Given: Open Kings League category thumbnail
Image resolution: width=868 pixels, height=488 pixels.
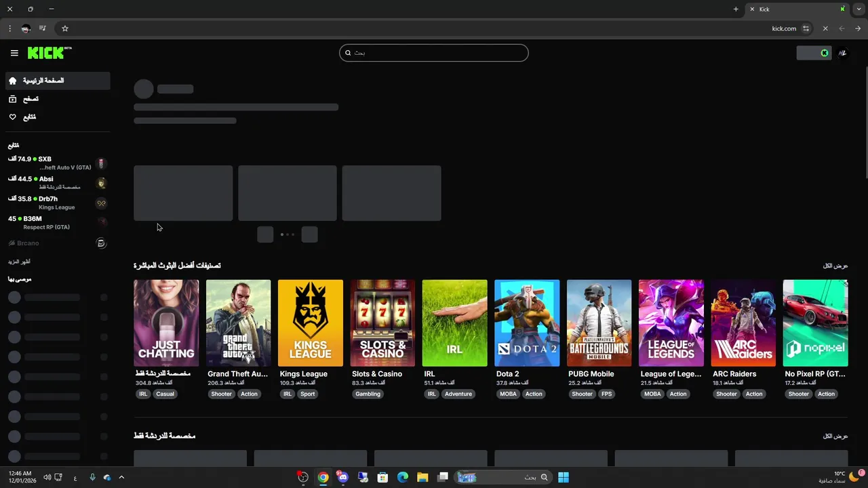Looking at the screenshot, I should 311,323.
